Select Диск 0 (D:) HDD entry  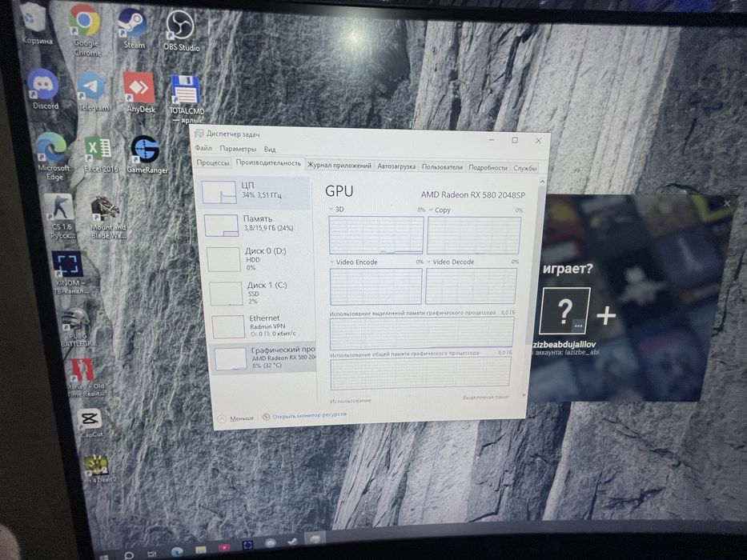coord(259,258)
